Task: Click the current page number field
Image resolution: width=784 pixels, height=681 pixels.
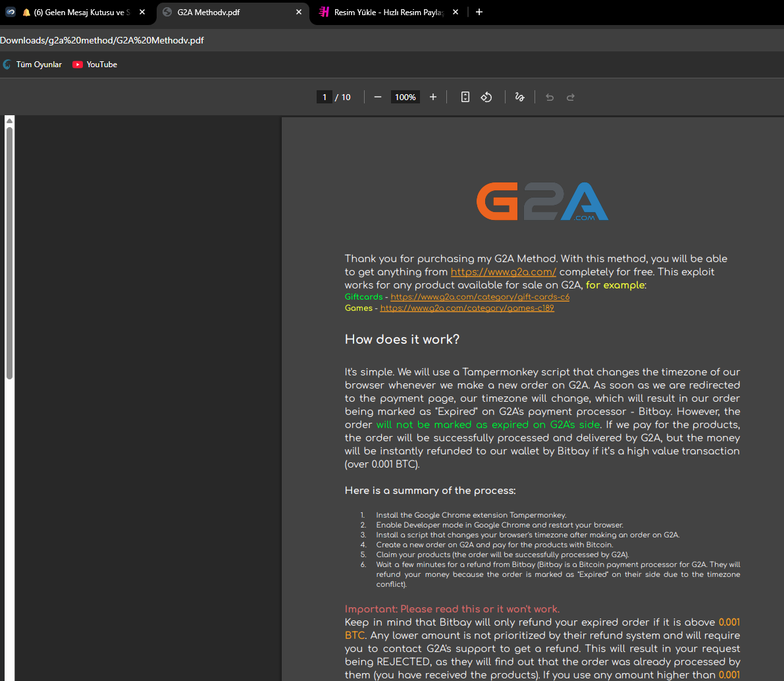Action: 324,97
